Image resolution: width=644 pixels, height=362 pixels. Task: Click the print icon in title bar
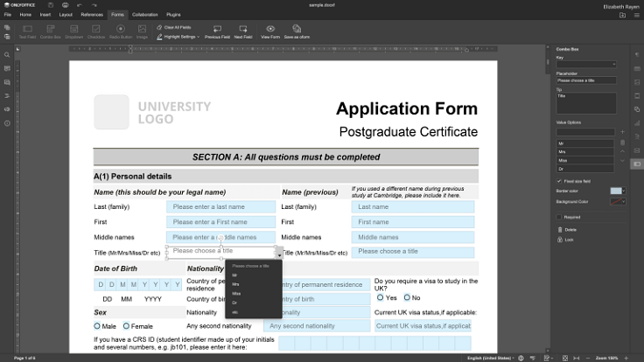(65, 5)
